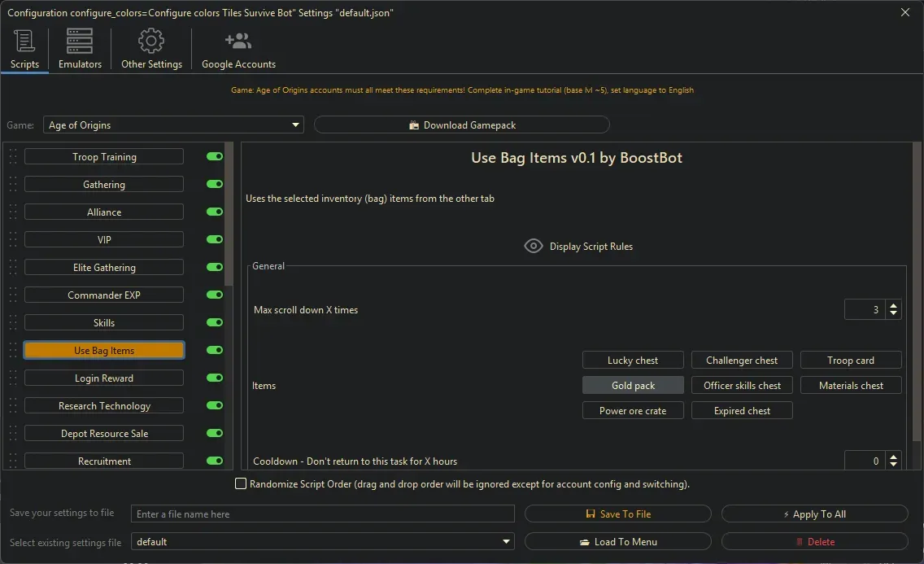Screen dimensions: 924x564
Task: Click the Display Script Rules eye icon
Action: (x=534, y=245)
